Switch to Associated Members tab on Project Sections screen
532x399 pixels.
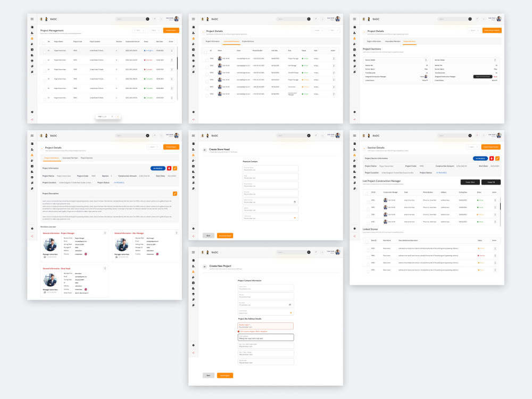click(x=393, y=41)
